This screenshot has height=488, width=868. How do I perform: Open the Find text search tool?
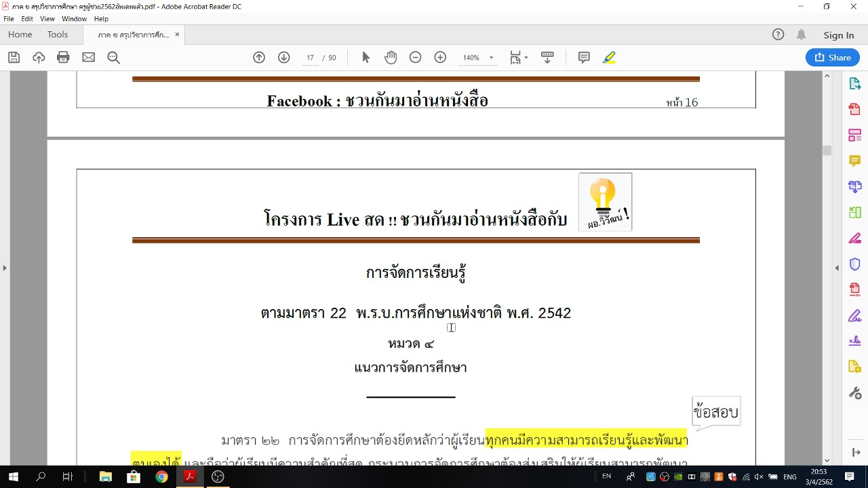point(113,58)
